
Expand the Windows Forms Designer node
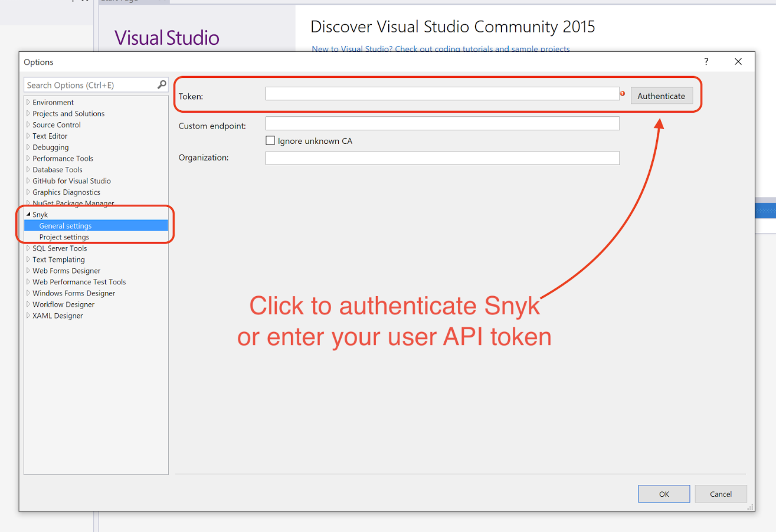tap(28, 293)
